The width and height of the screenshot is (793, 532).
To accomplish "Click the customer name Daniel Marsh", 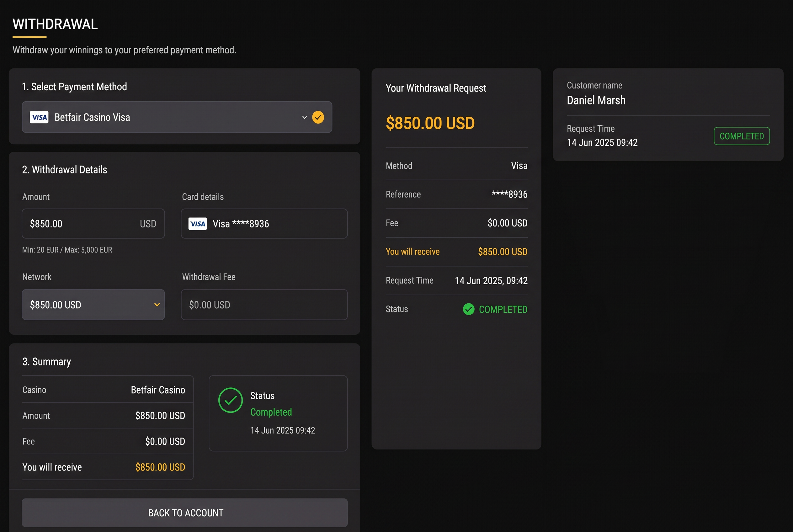I will coord(596,100).
